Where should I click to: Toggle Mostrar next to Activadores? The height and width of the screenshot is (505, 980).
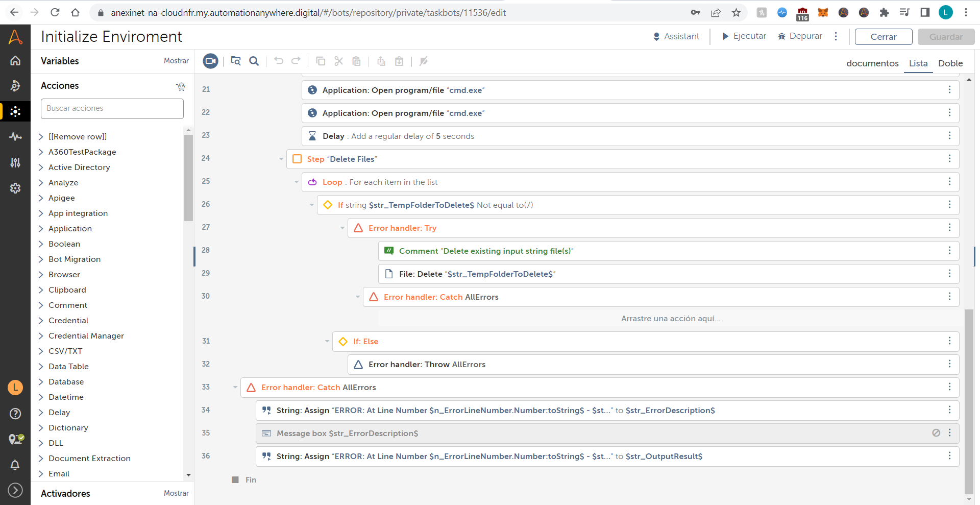(x=176, y=493)
